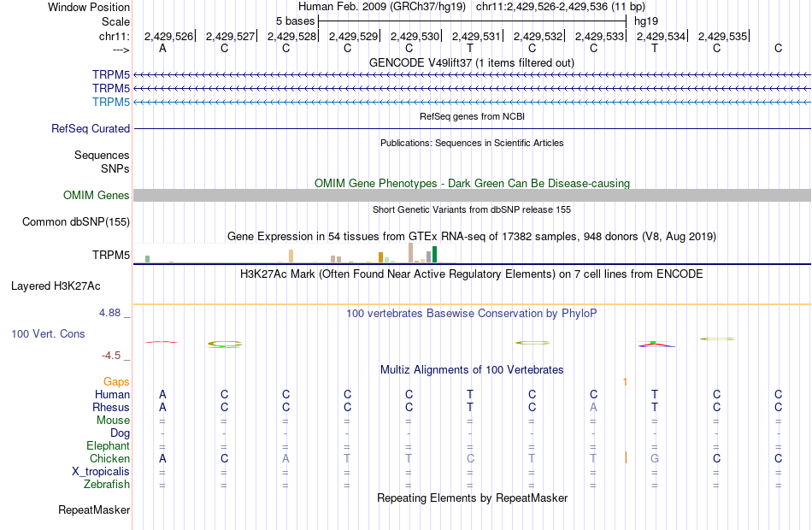Click the 2,429,531 coordinate label

tap(476, 36)
